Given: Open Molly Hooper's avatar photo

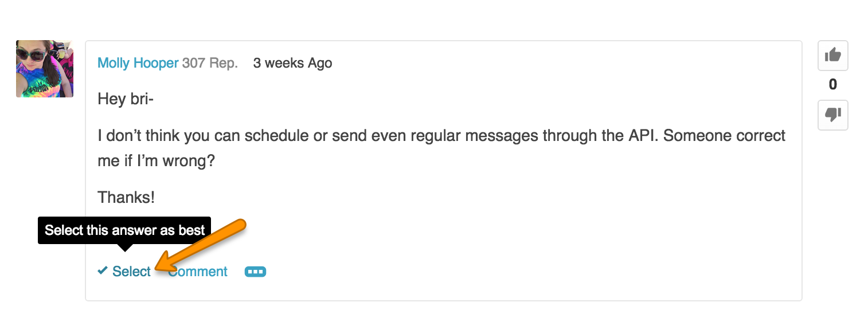Looking at the screenshot, I should (45, 69).
